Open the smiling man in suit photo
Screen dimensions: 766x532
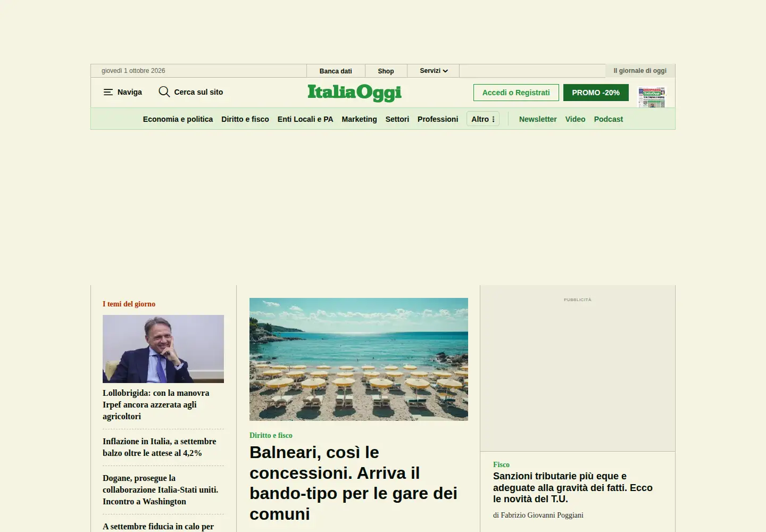tap(163, 349)
